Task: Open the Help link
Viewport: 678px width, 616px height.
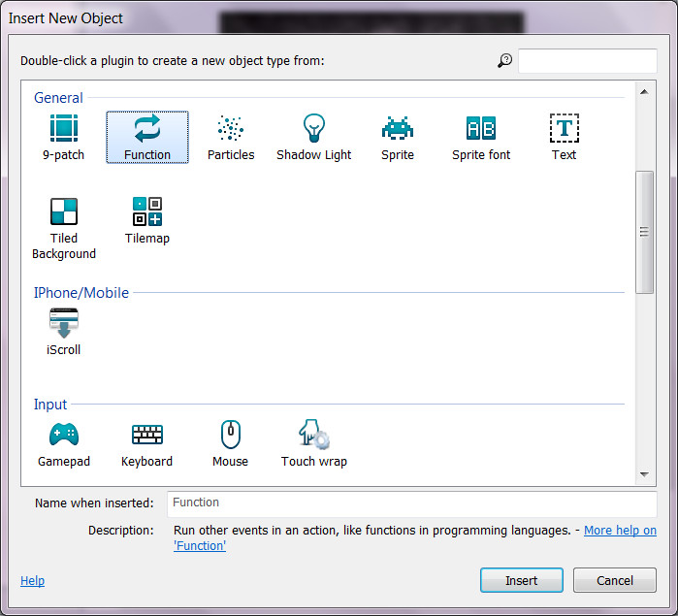Action: (x=32, y=581)
